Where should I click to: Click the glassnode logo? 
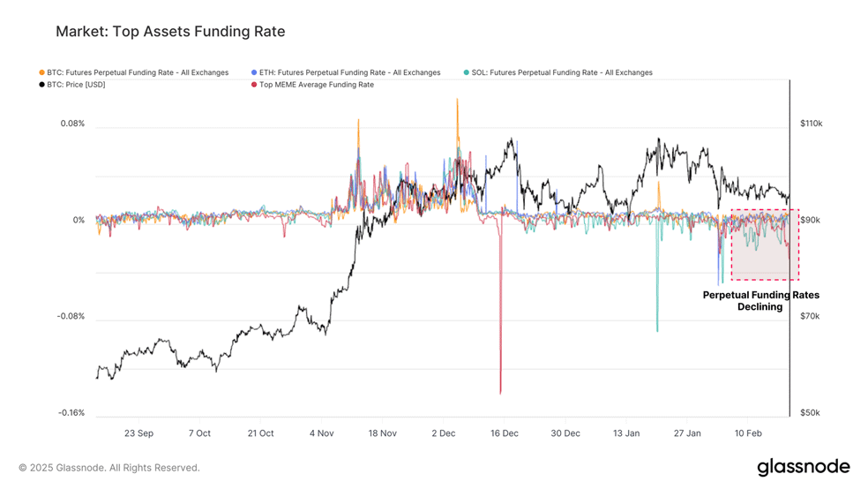pos(804,467)
